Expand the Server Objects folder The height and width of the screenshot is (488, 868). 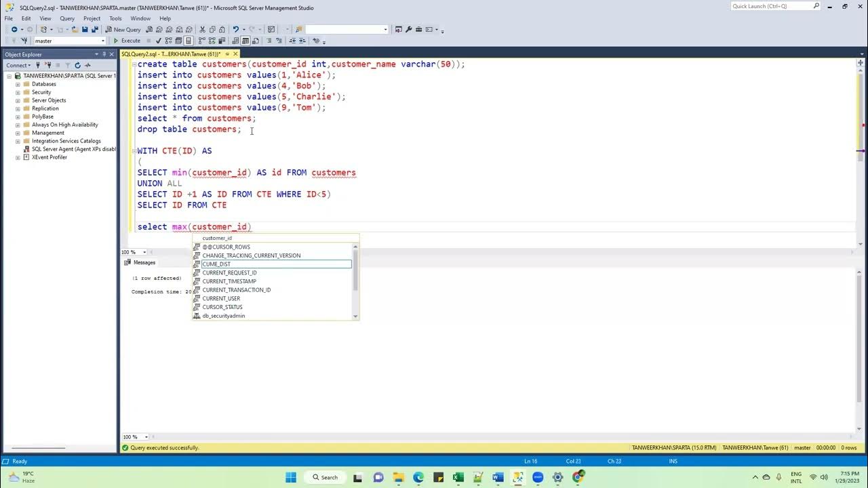click(18, 100)
